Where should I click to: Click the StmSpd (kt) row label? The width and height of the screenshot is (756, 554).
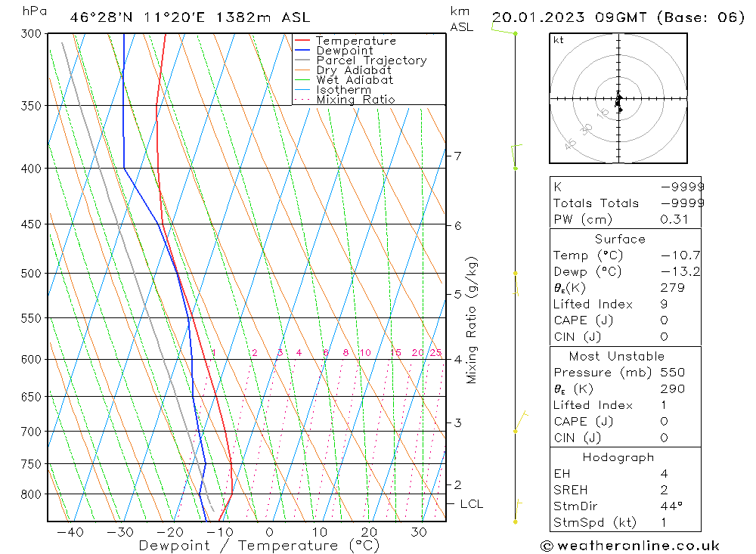(x=595, y=523)
